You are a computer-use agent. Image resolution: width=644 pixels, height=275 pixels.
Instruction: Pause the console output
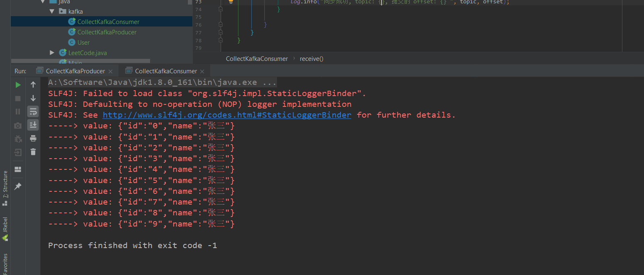pos(18,111)
